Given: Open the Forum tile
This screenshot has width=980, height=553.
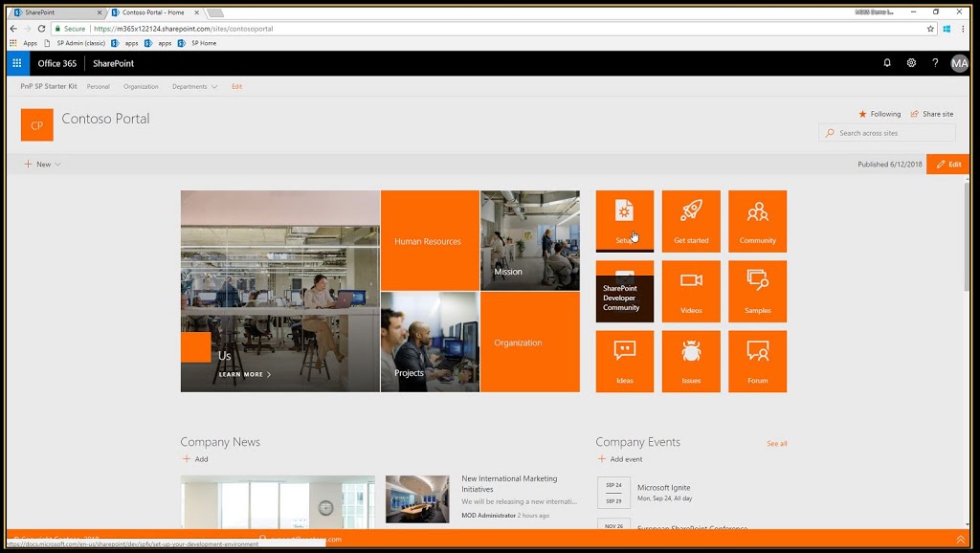Looking at the screenshot, I should (758, 361).
